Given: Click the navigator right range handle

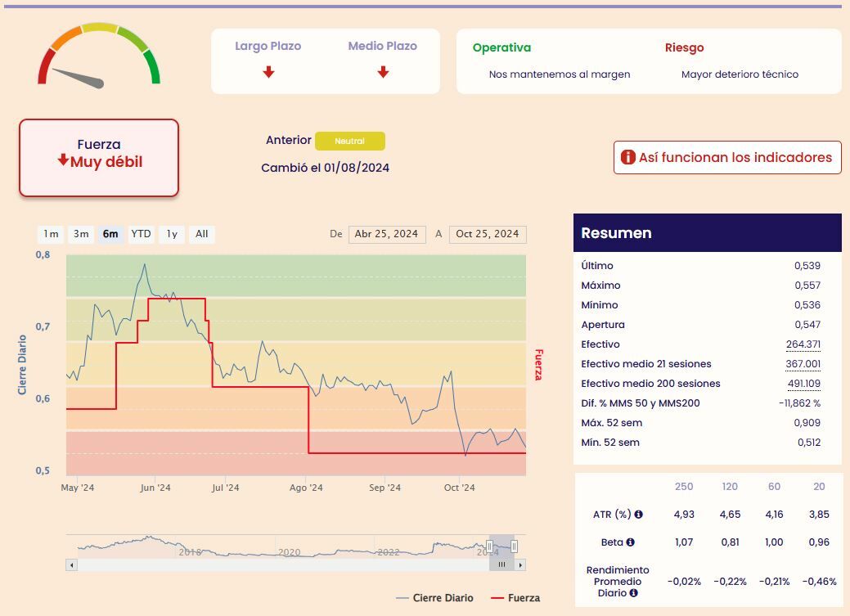Looking at the screenshot, I should 514,546.
